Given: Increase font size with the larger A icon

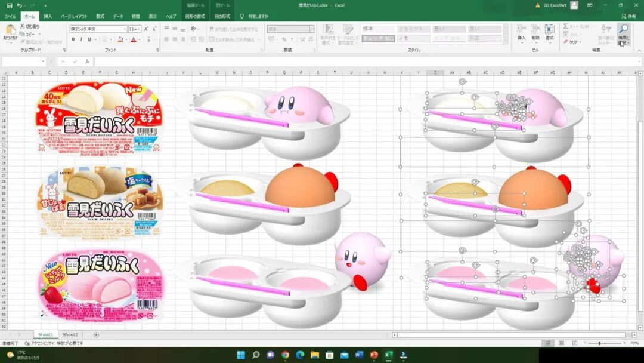Looking at the screenshot, I should coord(146,29).
